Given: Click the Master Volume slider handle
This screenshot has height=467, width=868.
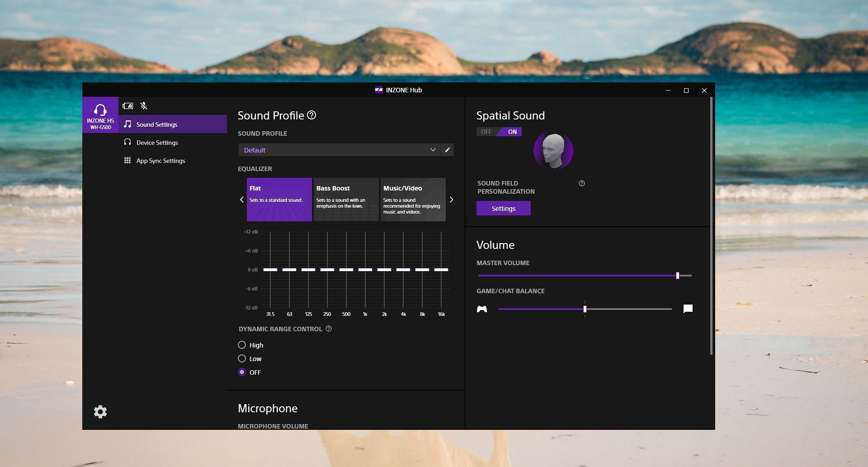Looking at the screenshot, I should [x=677, y=276].
